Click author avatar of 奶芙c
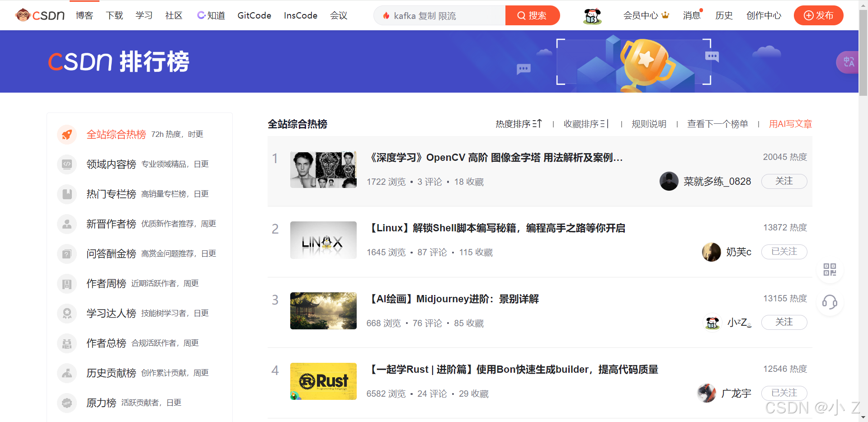The image size is (868, 422). click(712, 252)
